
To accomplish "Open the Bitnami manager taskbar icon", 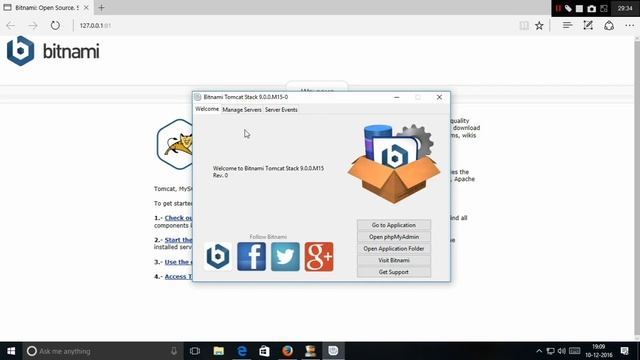I will click(333, 351).
